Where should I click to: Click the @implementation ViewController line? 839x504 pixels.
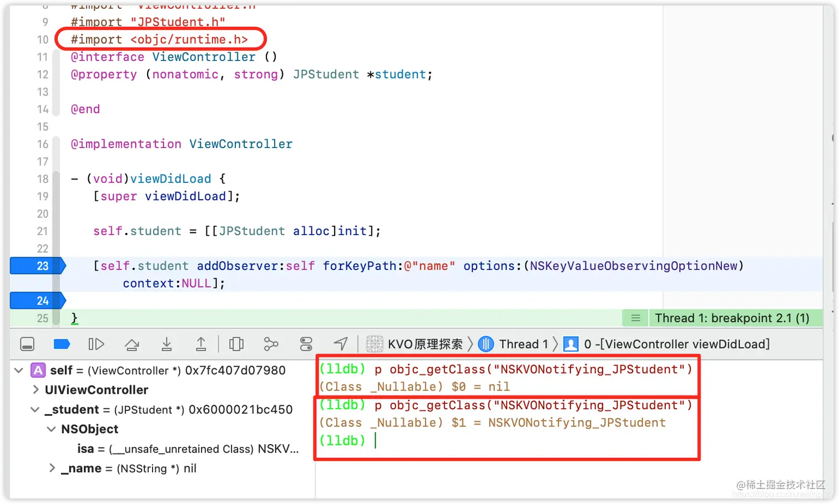181,144
